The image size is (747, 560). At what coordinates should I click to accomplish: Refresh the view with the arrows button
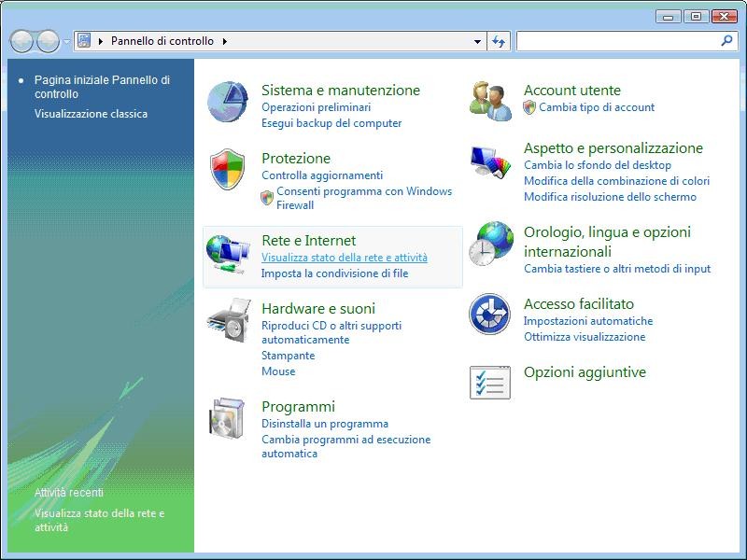pyautogui.click(x=499, y=41)
